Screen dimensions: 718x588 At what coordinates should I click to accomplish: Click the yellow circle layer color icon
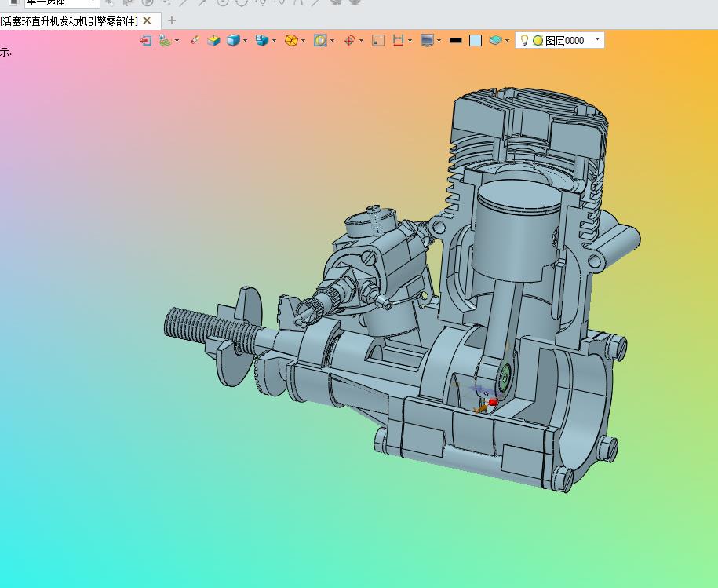coord(538,40)
